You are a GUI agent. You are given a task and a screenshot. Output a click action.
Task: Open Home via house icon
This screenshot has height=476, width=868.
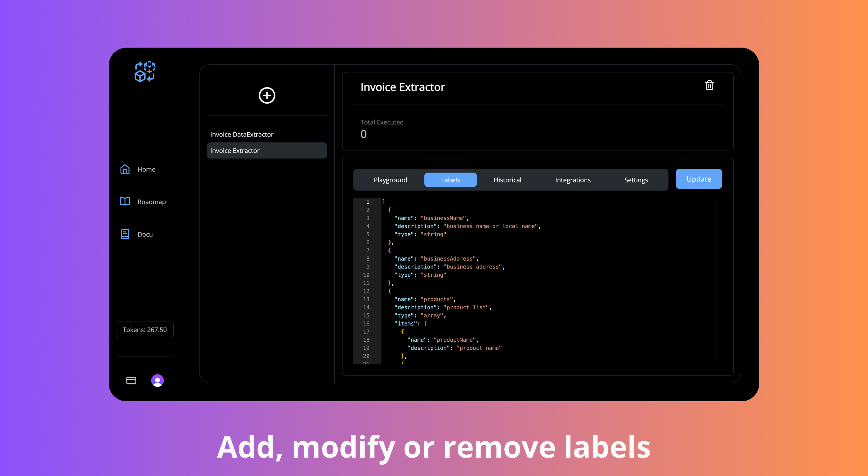click(125, 169)
